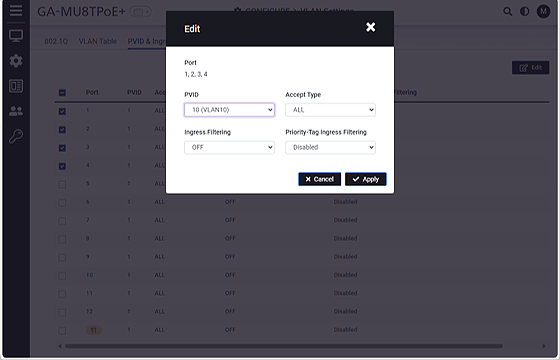Open the users icon in sidebar
The image size is (560, 360).
pos(16,111)
